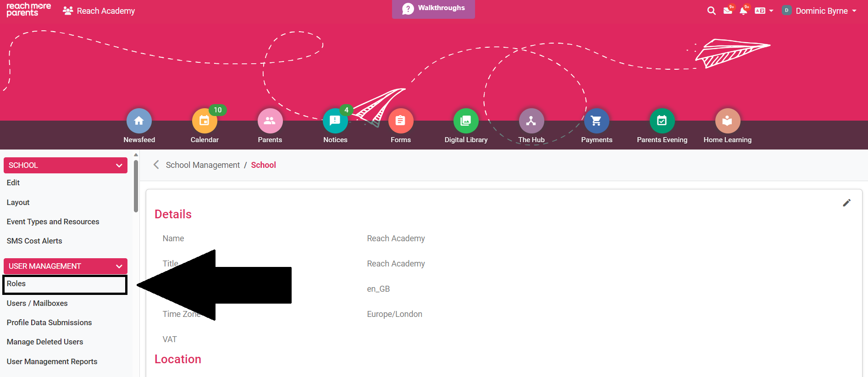Click the Reach Academy group icon
The image size is (868, 377).
click(x=68, y=11)
